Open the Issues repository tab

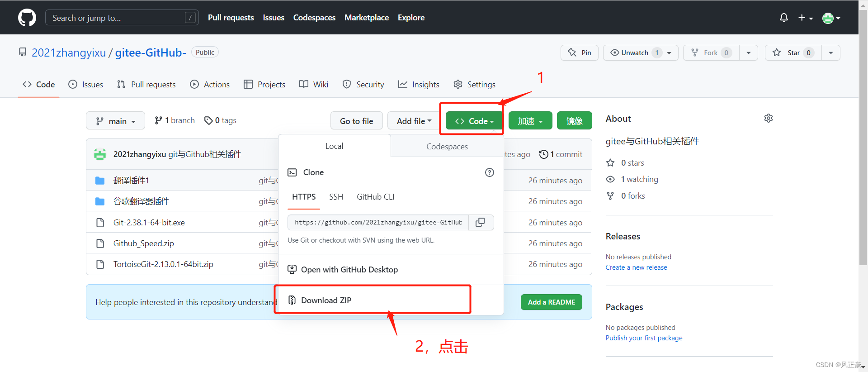pyautogui.click(x=86, y=85)
